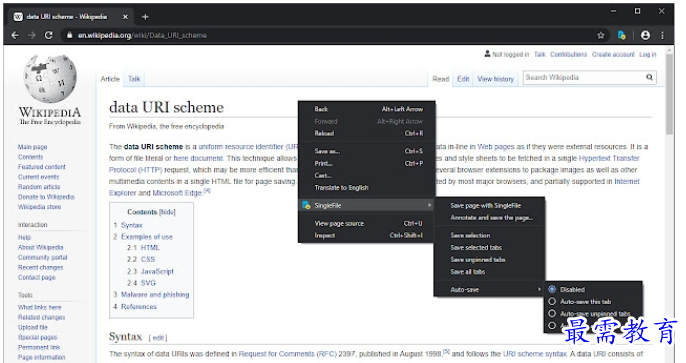Image resolution: width=686 pixels, height=363 pixels.
Task: Expand the SingleFile submenu entry
Action: [367, 205]
